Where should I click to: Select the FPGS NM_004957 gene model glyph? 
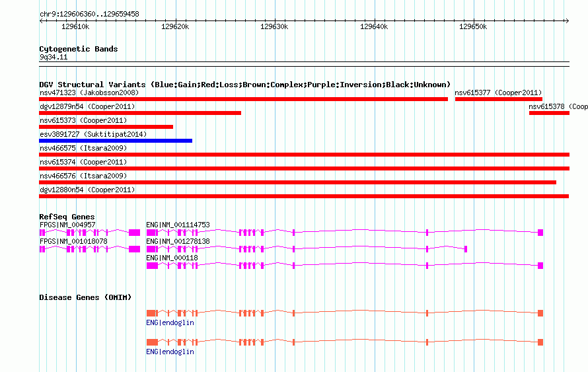click(x=90, y=233)
